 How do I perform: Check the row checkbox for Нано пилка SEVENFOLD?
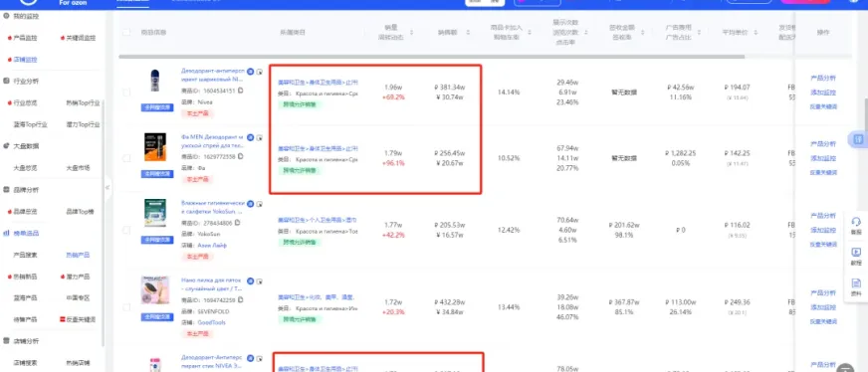coord(126,306)
